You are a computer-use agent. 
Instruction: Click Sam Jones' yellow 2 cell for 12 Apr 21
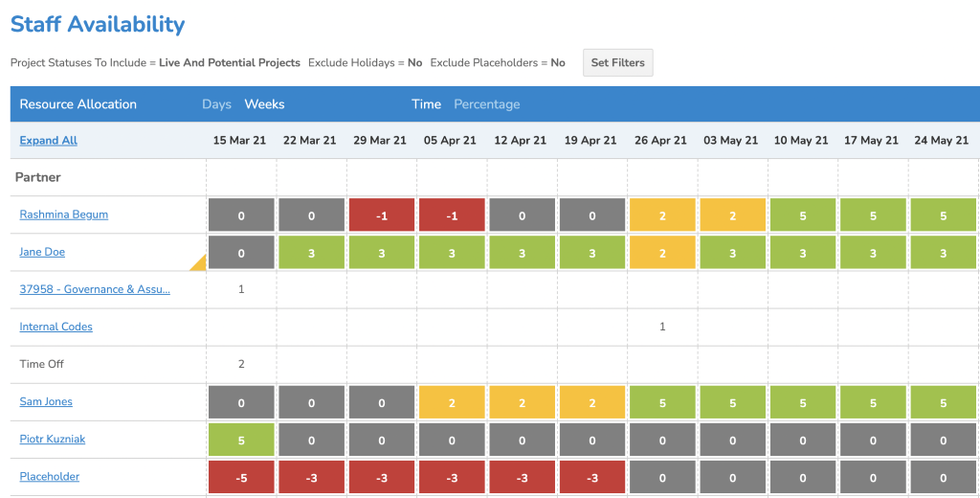pyautogui.click(x=522, y=403)
